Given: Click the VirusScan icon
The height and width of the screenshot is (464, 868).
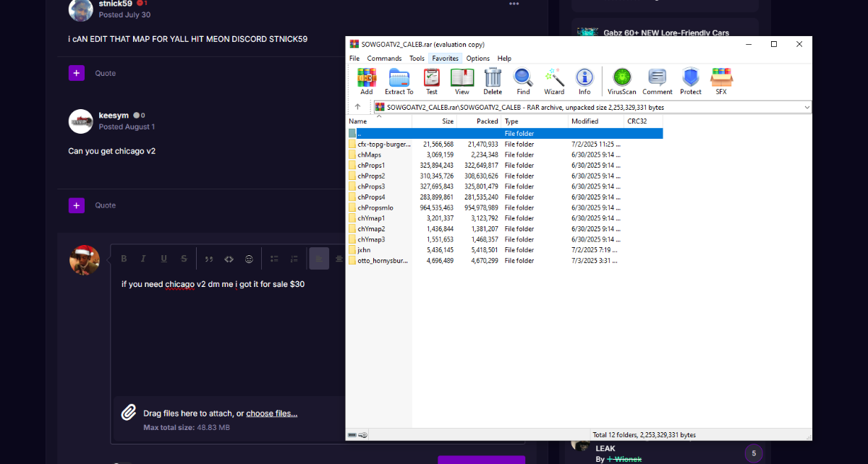Looking at the screenshot, I should 621,81.
